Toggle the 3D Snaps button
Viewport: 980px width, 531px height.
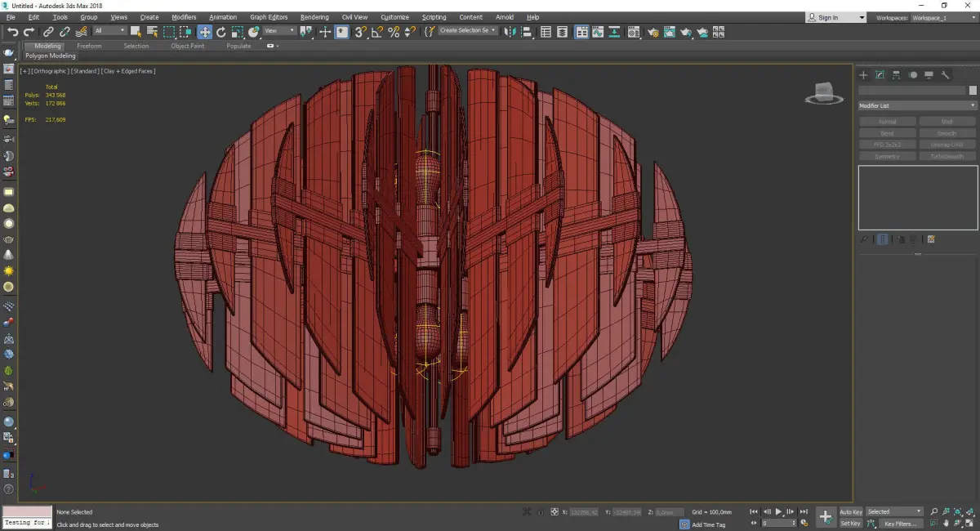360,32
